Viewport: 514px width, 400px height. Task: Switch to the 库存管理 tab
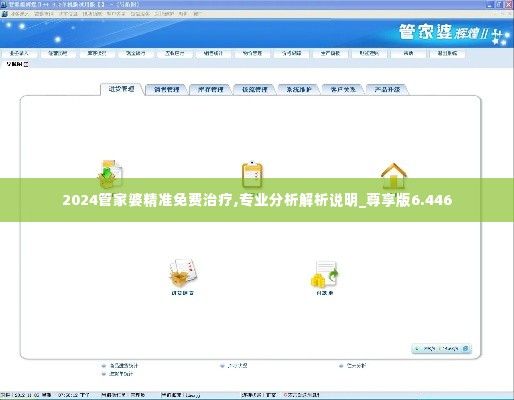211,89
